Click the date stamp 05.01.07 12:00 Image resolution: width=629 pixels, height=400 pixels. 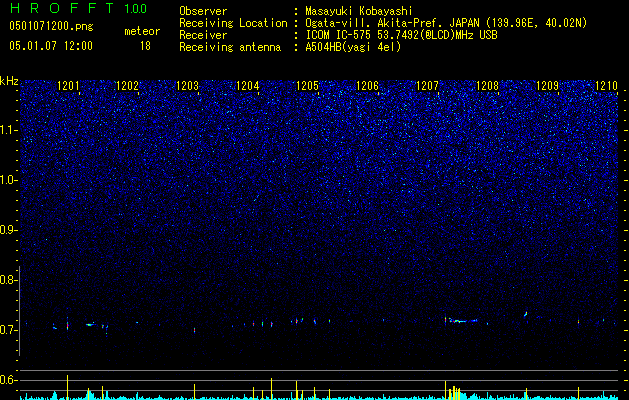pyautogui.click(x=51, y=46)
